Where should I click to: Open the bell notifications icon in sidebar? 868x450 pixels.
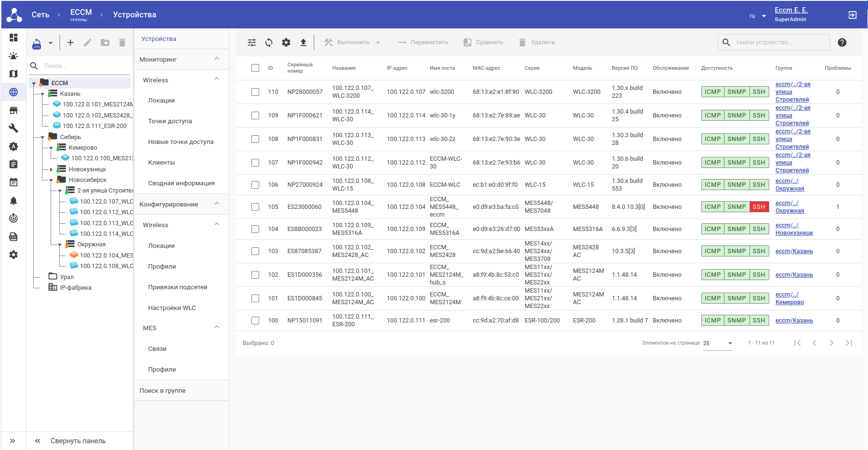(13, 201)
